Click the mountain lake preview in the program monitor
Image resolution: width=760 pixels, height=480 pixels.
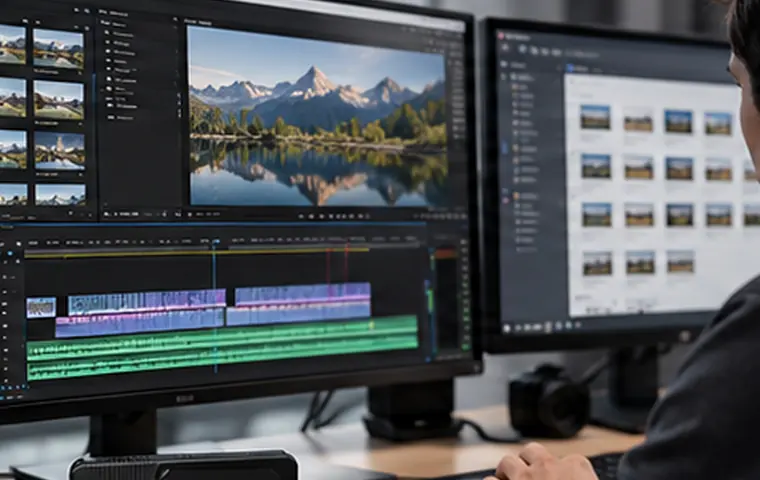(x=317, y=115)
